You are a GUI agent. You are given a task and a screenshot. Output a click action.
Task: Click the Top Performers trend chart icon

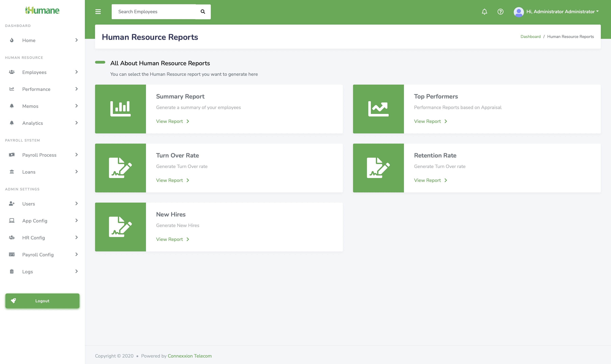click(x=378, y=109)
